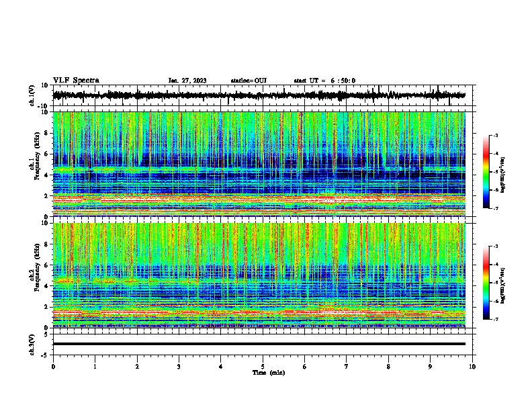Click the flat black ch.3 voltage trace
Image resolution: width=532 pixels, height=411 pixels.
point(259,344)
